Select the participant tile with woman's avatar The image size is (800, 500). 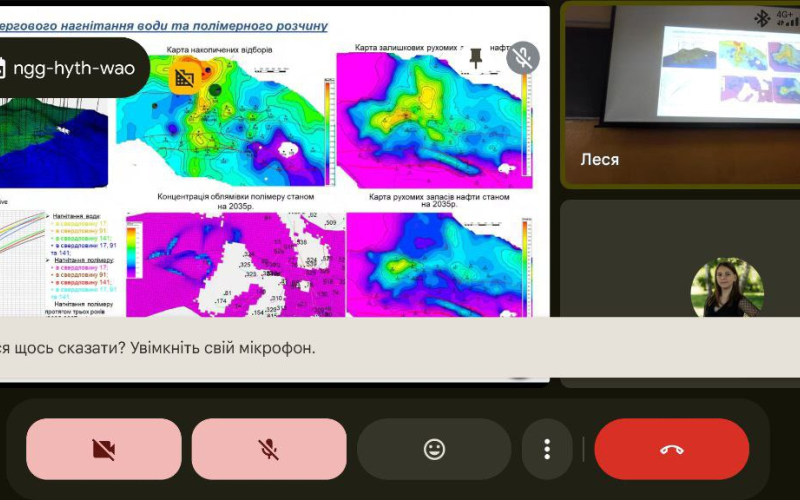pos(680,290)
